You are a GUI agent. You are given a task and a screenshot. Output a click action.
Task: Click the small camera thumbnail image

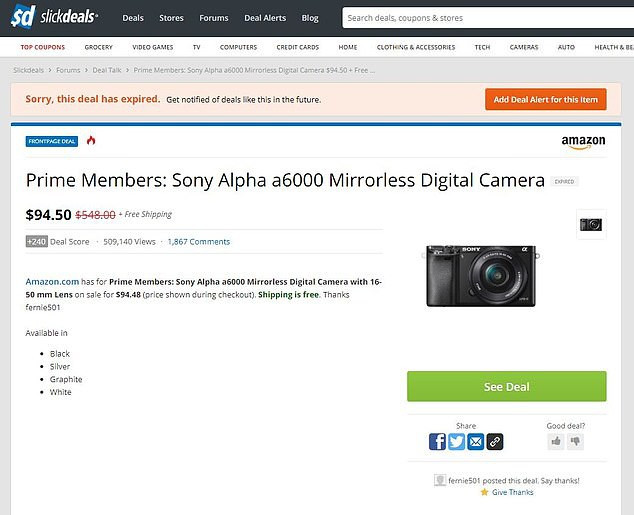(x=591, y=224)
